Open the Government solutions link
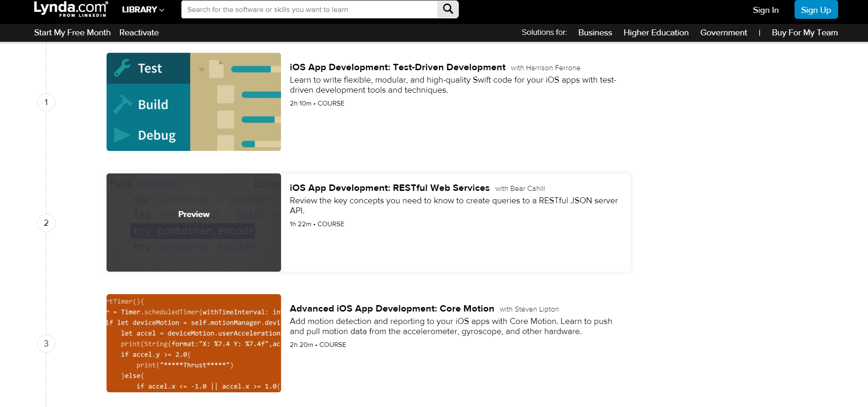This screenshot has height=407, width=868. (x=724, y=33)
